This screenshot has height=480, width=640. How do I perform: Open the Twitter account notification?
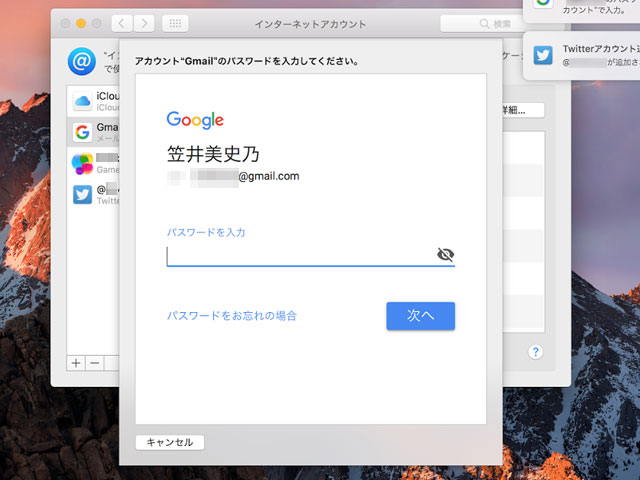pos(582,56)
